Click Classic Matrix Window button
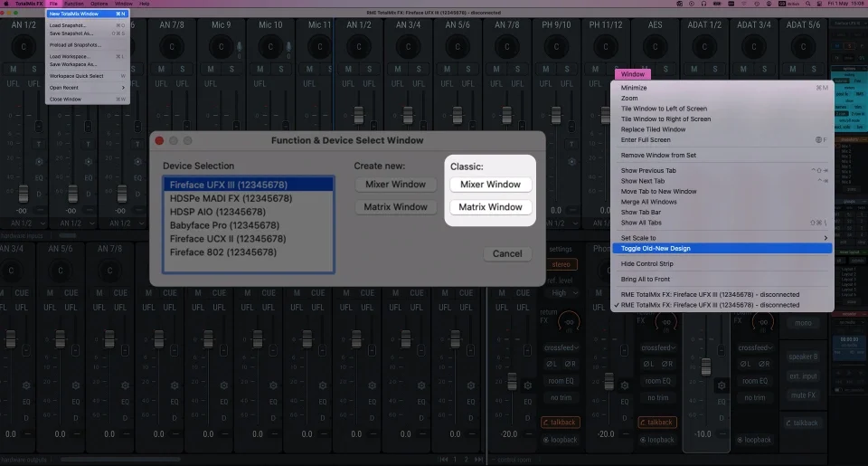The image size is (868, 466). tap(490, 206)
